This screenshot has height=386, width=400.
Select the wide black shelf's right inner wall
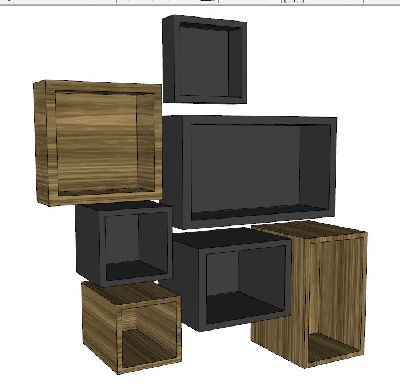(315, 167)
